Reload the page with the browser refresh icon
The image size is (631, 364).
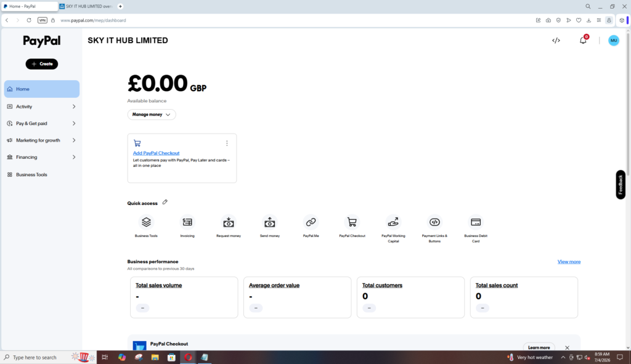coord(29,20)
